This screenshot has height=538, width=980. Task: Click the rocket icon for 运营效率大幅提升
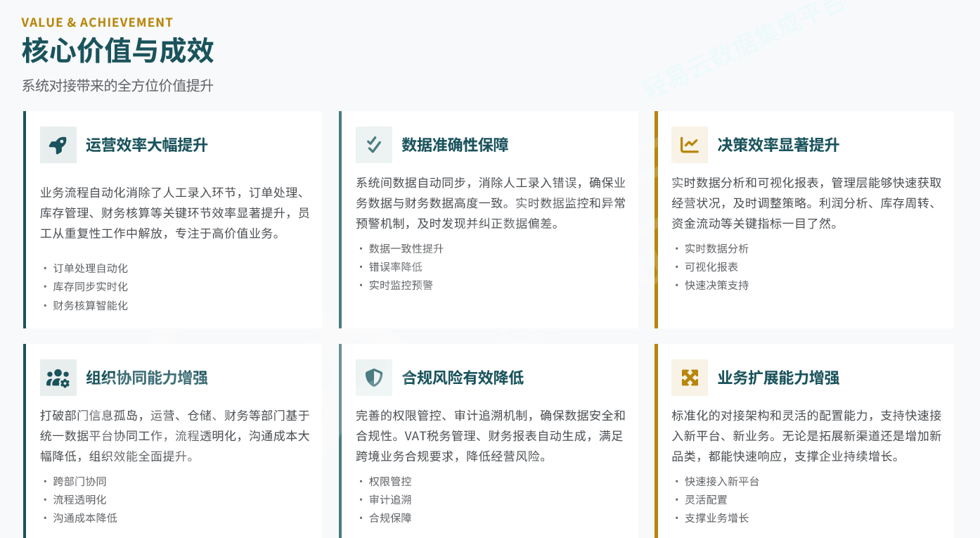tap(58, 145)
